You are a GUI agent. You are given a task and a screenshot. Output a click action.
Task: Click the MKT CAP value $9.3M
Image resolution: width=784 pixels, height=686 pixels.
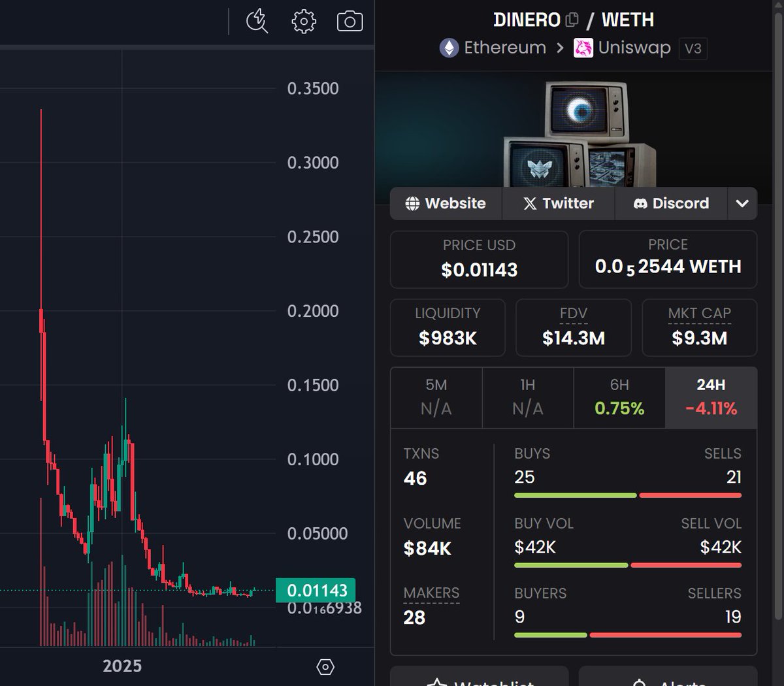coord(700,338)
